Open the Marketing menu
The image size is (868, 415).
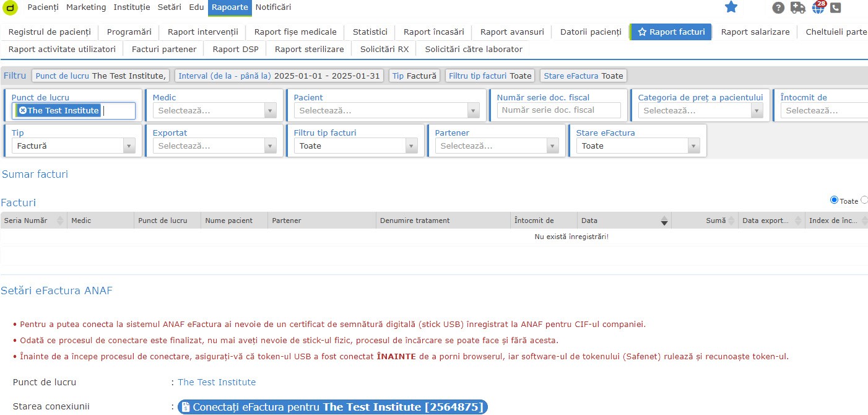(x=86, y=7)
